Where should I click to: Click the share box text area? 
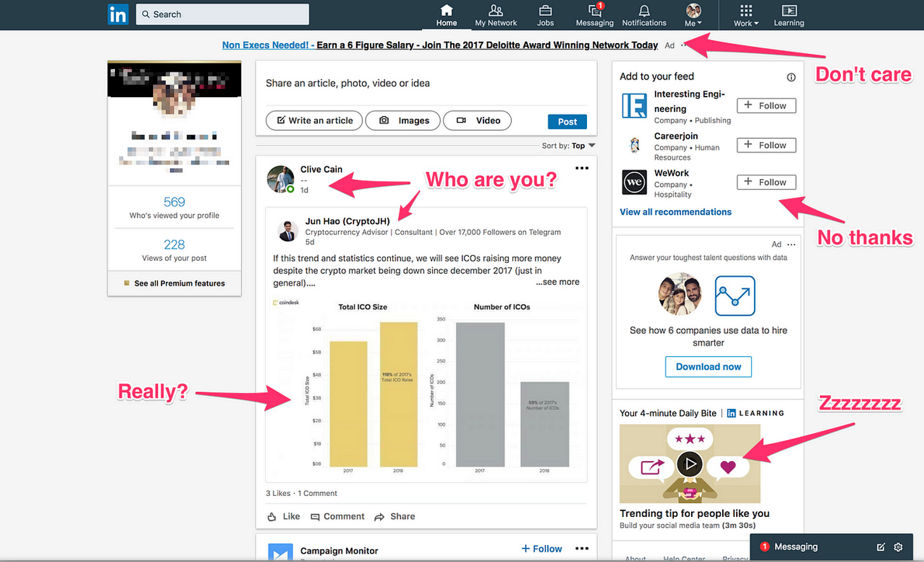(x=426, y=83)
